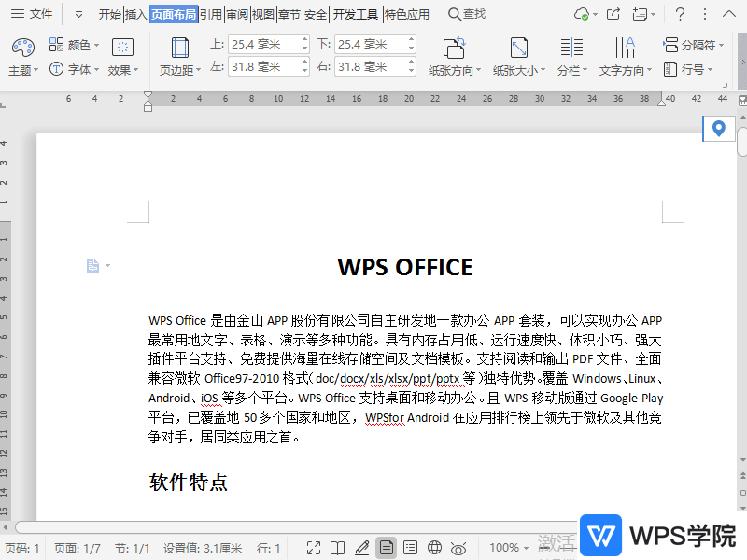Toggle ink annotation mode in status bar
The image size is (747, 560).
(x=363, y=548)
